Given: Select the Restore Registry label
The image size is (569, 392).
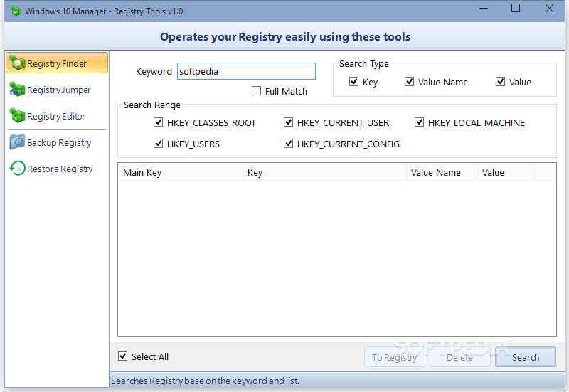Looking at the screenshot, I should point(60,169).
